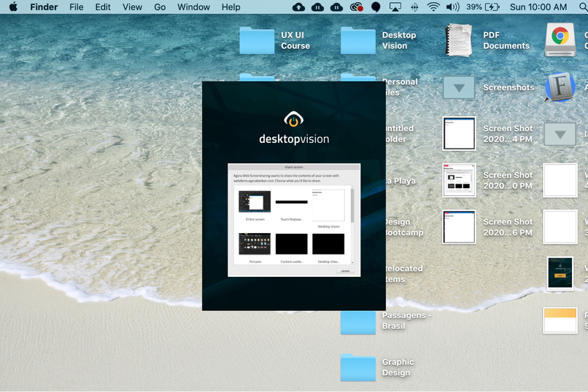This screenshot has height=392, width=588.
Task: Open the File menu
Action: 77,7
